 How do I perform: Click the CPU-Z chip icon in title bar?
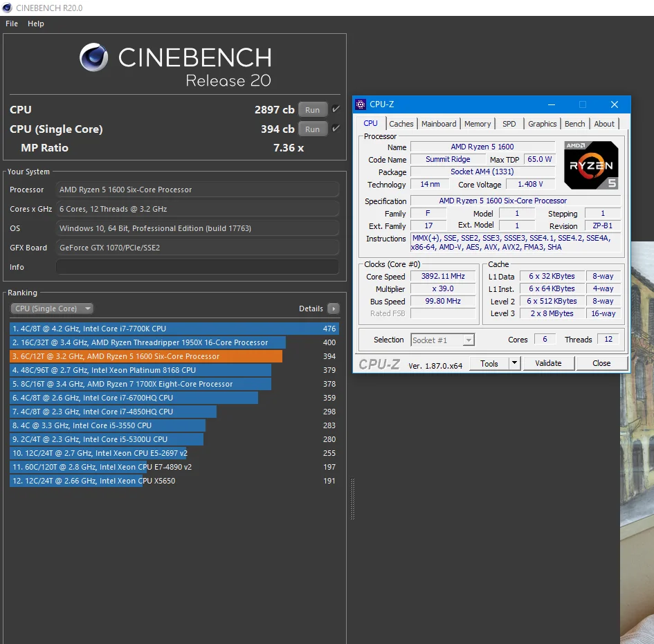coord(361,104)
